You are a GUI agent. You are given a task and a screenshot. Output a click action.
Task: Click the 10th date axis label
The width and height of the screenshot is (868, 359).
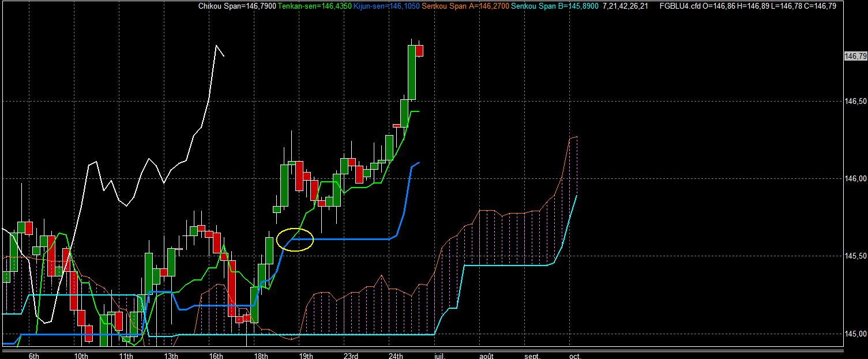(81, 355)
